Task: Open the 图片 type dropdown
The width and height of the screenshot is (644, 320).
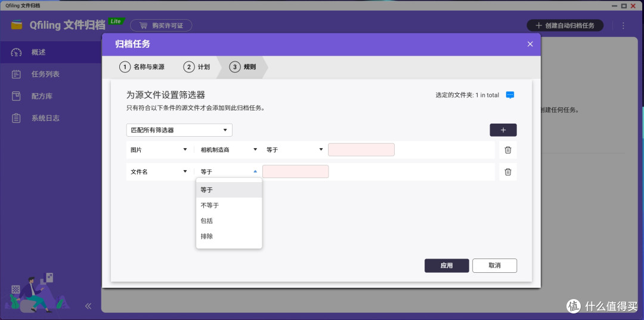Action: [x=159, y=150]
